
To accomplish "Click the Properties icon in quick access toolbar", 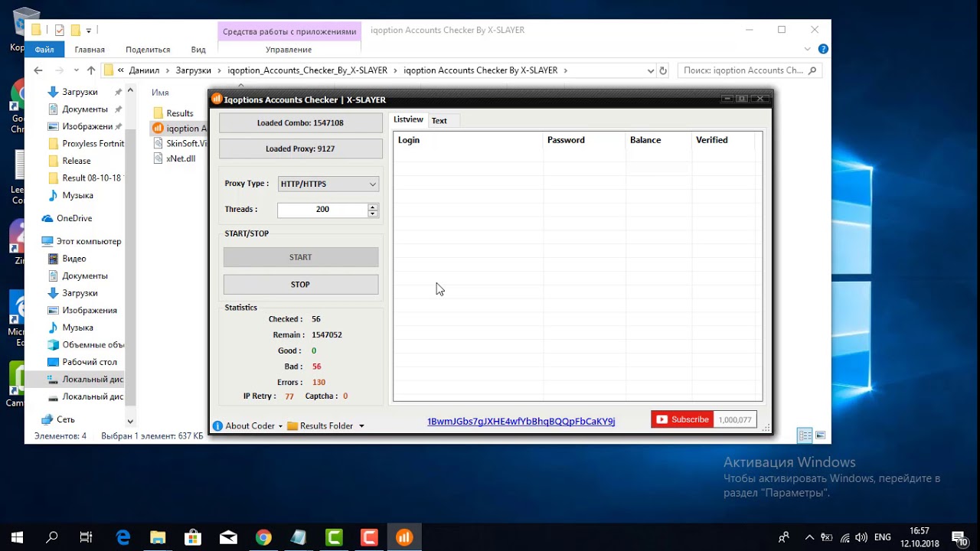I will point(60,31).
